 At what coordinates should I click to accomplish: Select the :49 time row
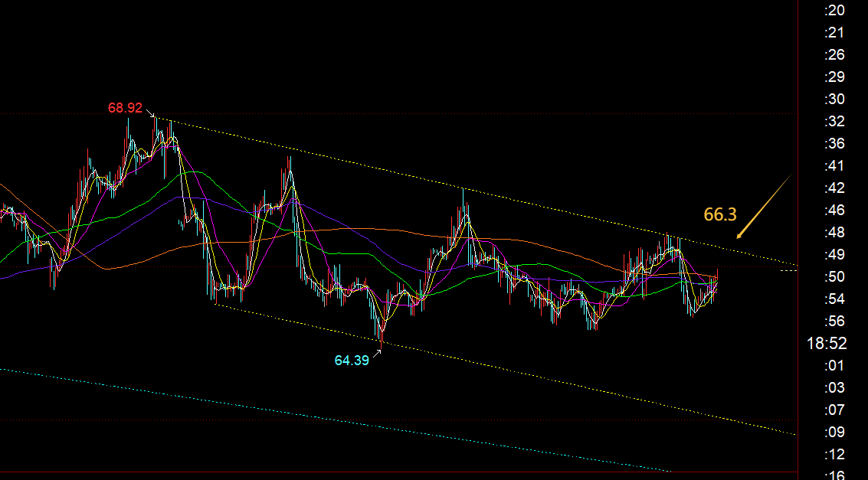click(x=834, y=255)
